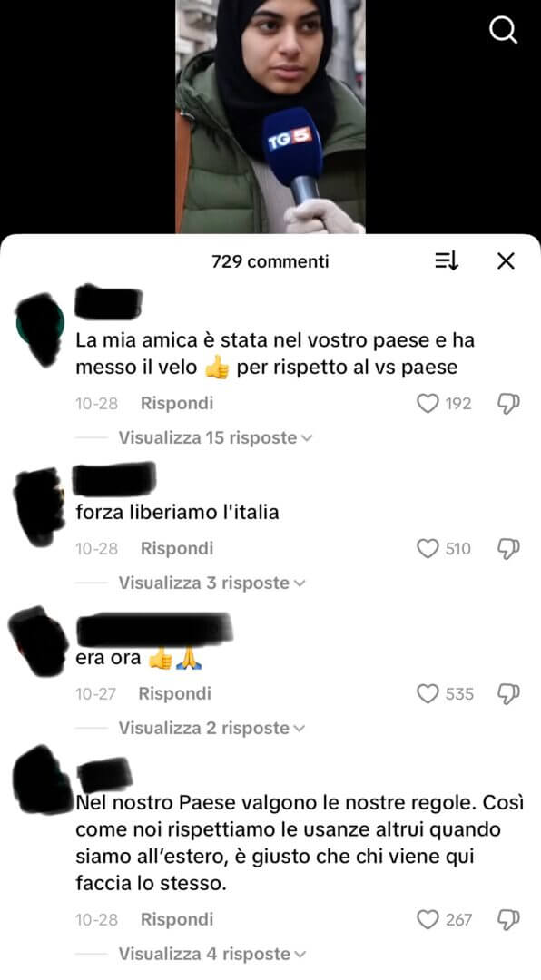541x980 pixels.
Task: Dislike the 'forza liberiamo l'italia' comment
Action: coord(508,549)
